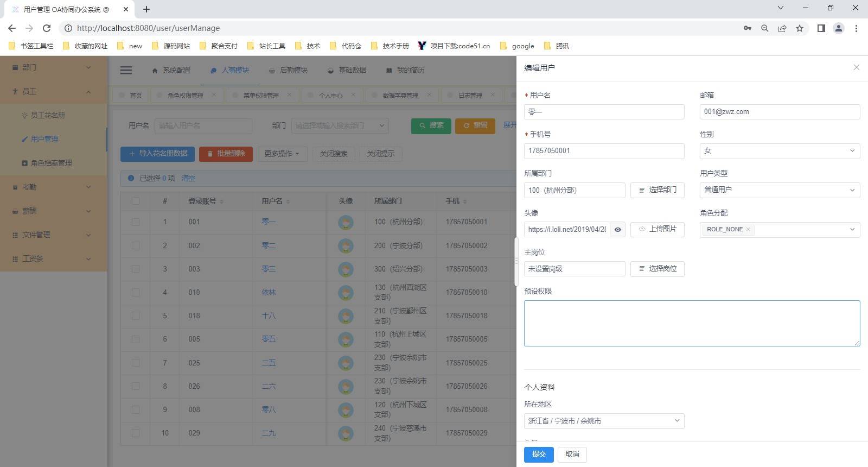Screen dimensions: 868x467
Task: Share this page icon in address bar
Action: [782, 28]
